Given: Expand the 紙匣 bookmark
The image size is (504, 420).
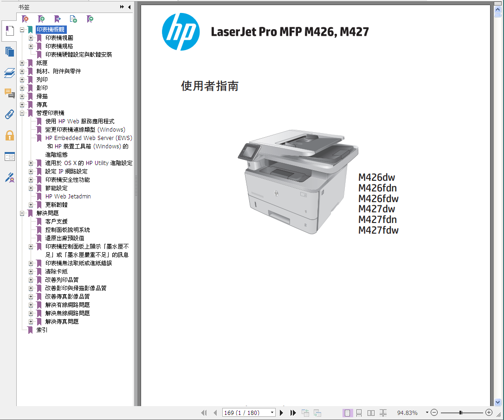Looking at the screenshot, I should pos(22,63).
